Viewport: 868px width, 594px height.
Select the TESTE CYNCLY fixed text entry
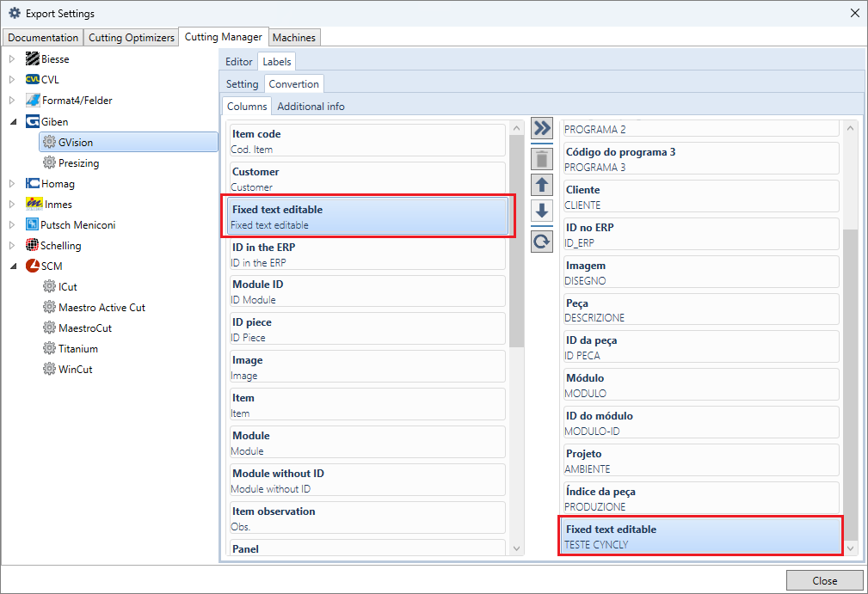click(701, 536)
